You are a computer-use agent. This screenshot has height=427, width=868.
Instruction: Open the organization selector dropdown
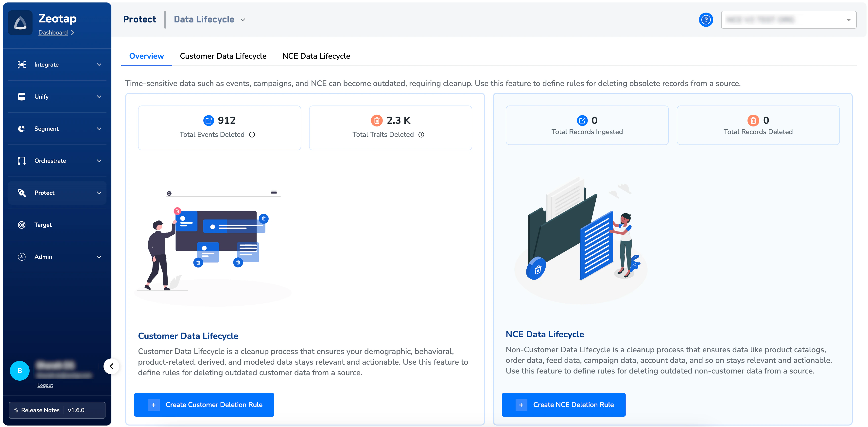point(788,19)
